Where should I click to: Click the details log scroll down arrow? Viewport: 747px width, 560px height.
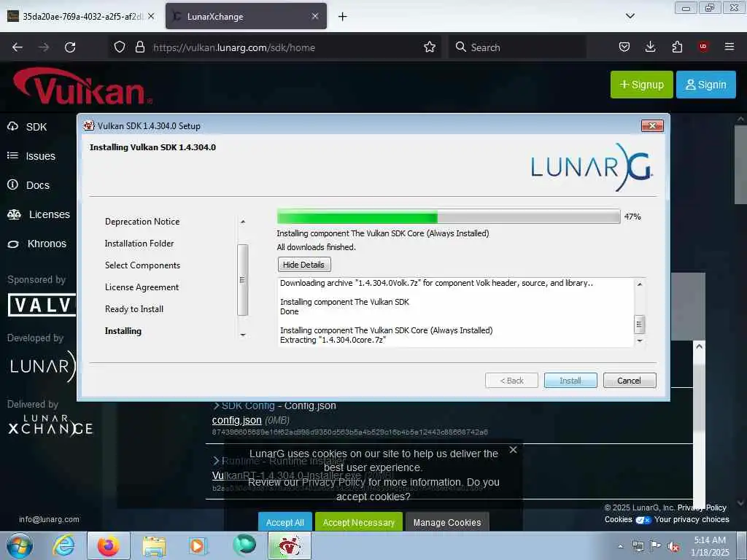pos(639,341)
